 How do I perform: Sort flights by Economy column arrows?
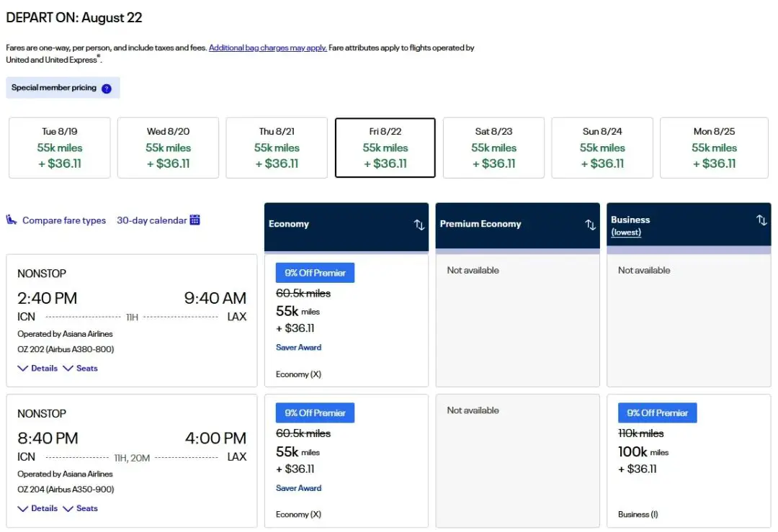[x=419, y=225]
